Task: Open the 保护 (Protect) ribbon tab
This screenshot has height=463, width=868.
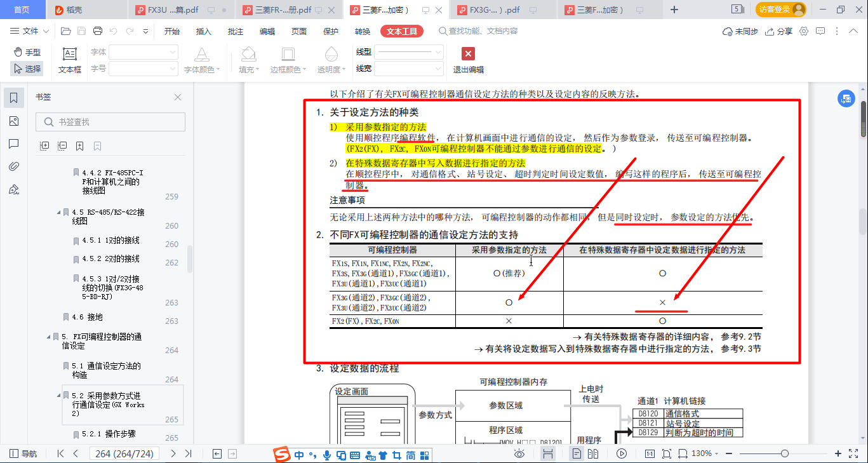Action: pos(331,31)
